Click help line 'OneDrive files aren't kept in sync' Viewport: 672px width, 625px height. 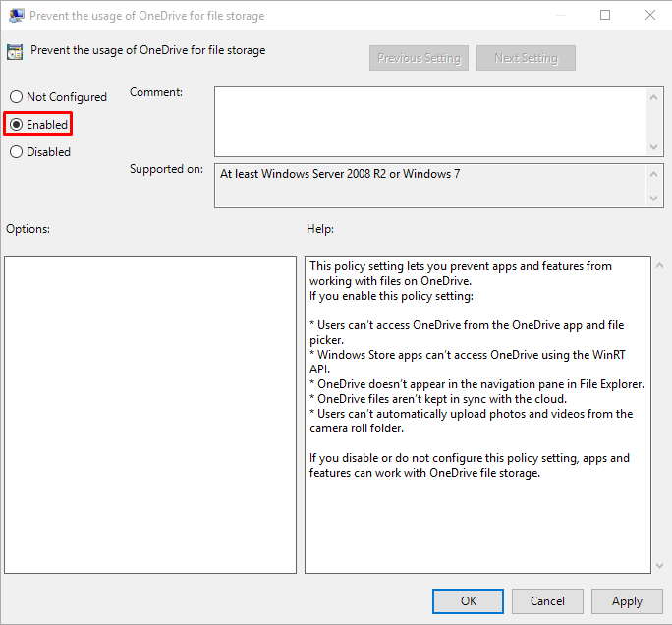(x=438, y=399)
